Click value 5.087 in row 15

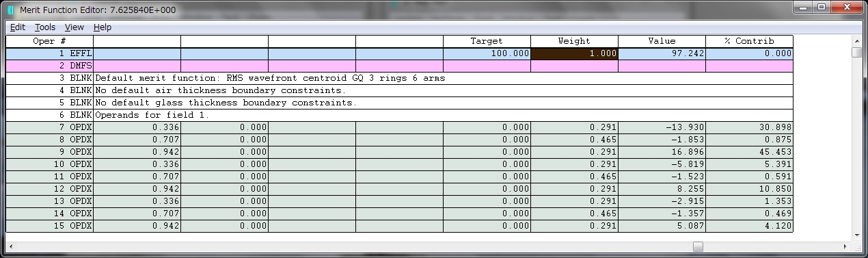pyautogui.click(x=662, y=226)
